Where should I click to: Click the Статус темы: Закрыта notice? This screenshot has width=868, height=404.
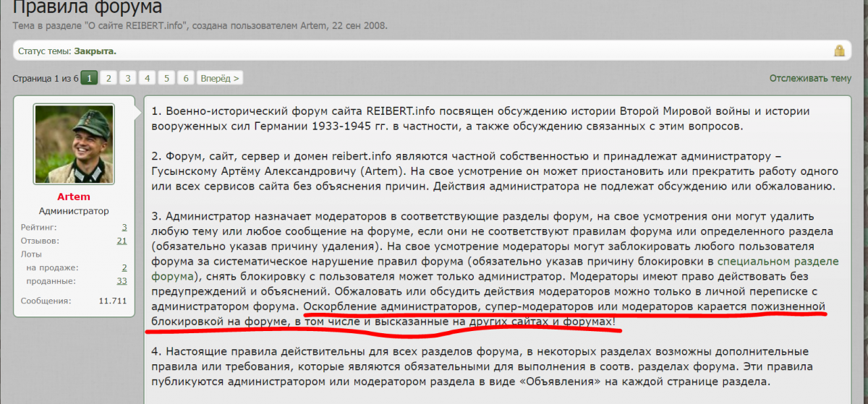(67, 51)
